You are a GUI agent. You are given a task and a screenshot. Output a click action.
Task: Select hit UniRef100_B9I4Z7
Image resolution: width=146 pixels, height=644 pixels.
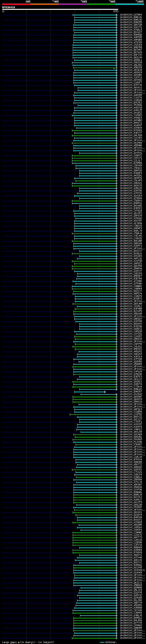click(x=131, y=32)
